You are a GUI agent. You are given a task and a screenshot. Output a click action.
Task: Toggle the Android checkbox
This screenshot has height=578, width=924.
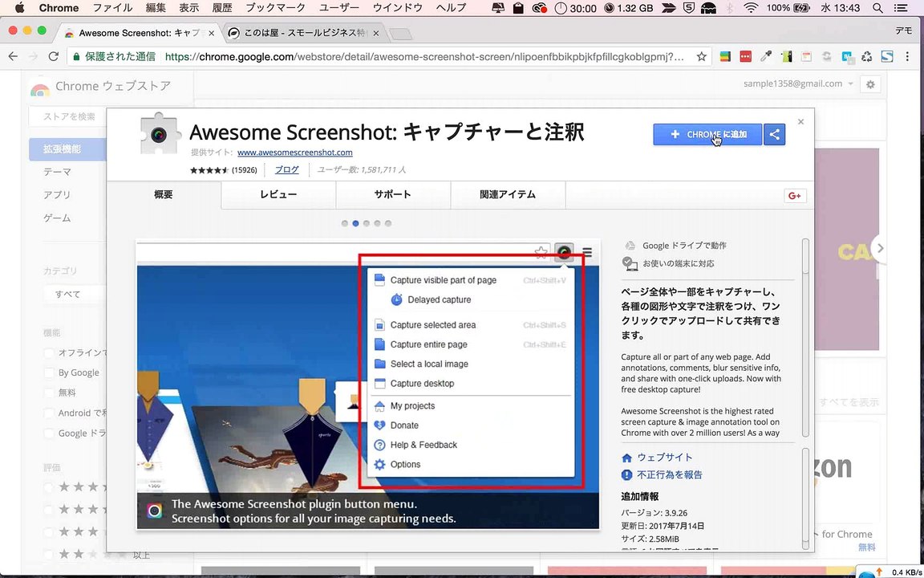click(x=48, y=413)
